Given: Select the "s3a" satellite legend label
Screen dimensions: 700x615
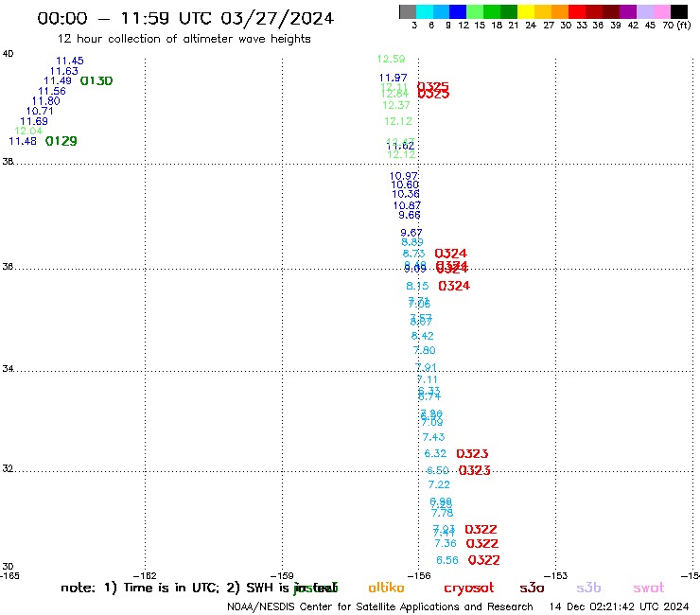Looking at the screenshot, I should (532, 588).
